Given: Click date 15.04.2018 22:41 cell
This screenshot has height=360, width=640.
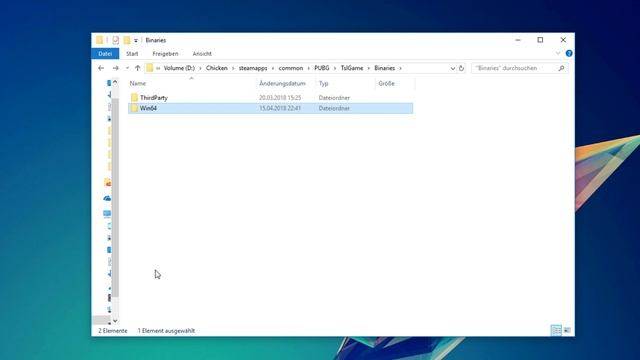Looking at the screenshot, I should [x=280, y=108].
